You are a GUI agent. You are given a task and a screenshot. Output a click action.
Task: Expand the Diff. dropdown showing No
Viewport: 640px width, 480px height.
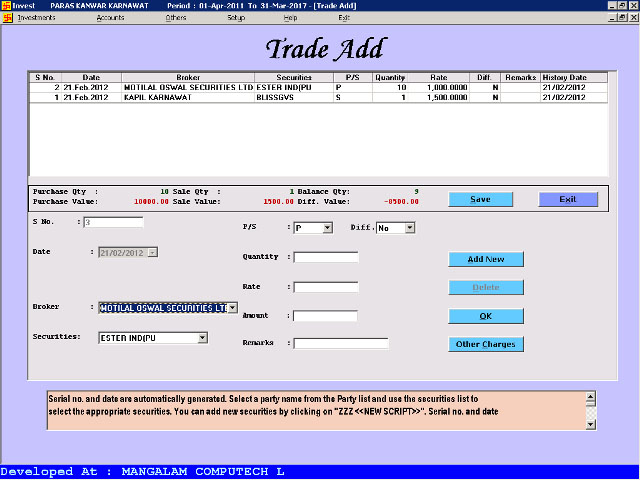coord(409,228)
